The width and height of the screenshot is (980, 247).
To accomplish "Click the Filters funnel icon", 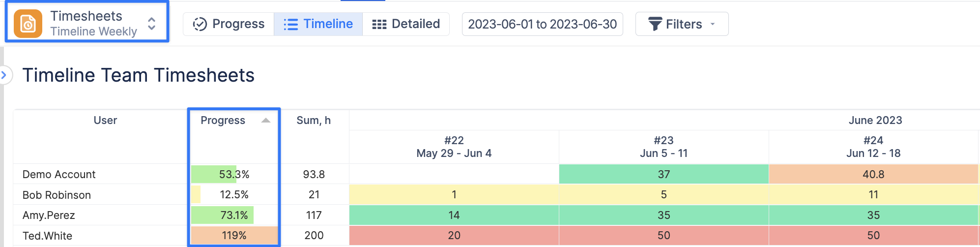I will pos(655,24).
